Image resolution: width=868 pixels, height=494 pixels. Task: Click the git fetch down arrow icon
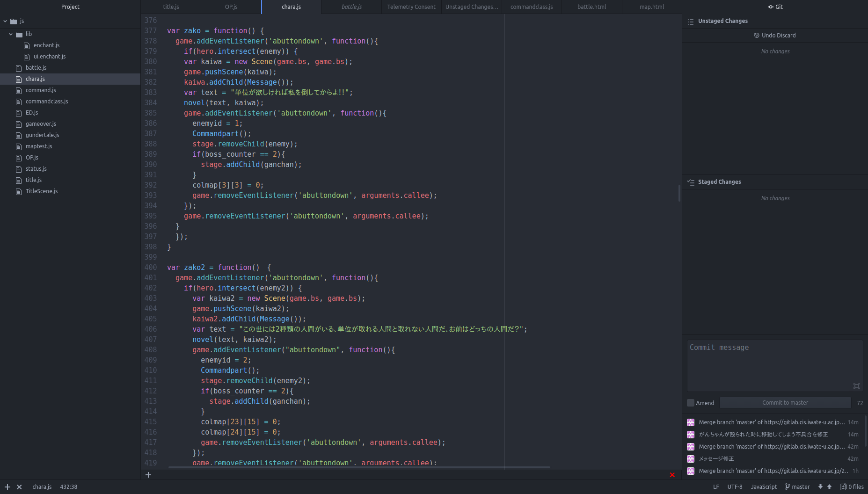(x=820, y=487)
